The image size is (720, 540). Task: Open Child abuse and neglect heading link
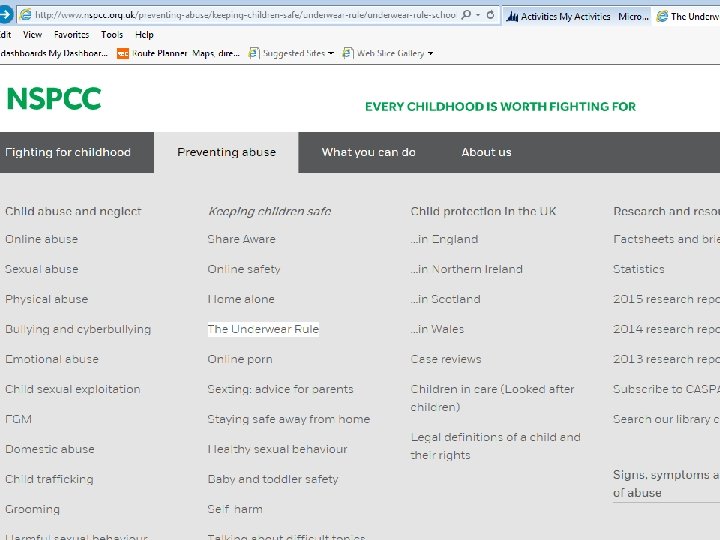73,211
